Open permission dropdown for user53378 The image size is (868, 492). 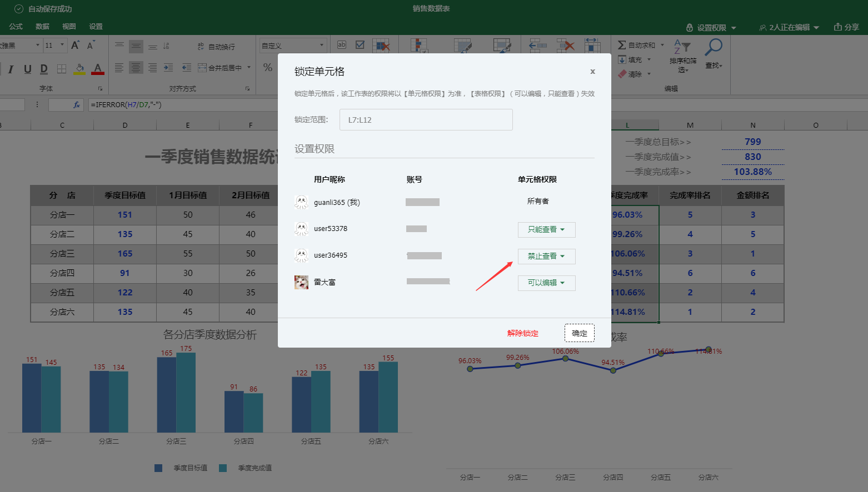546,230
